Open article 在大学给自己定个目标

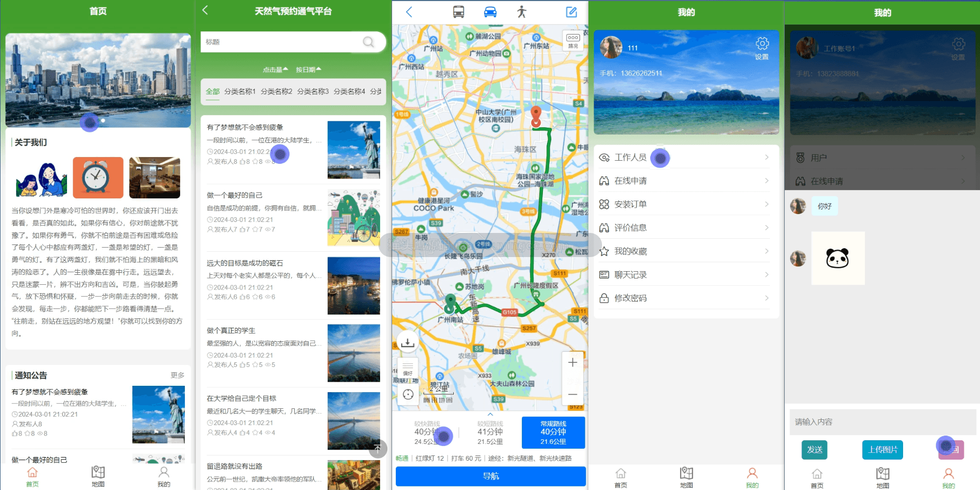(x=293, y=421)
